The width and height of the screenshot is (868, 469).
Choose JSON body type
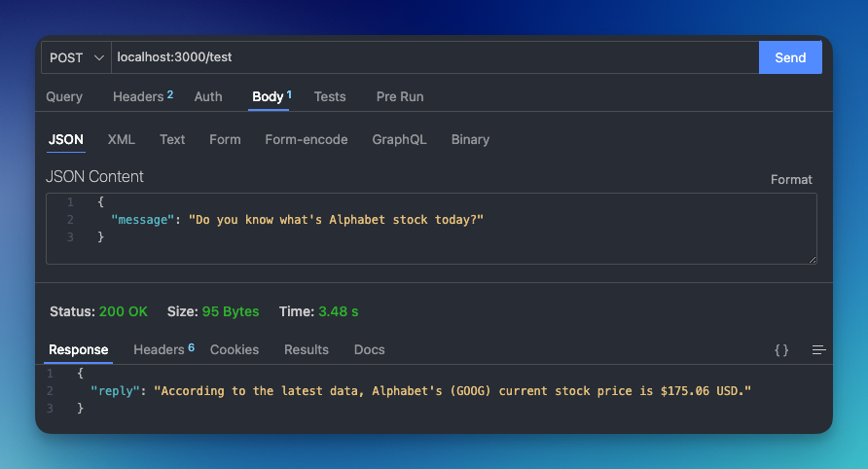(66, 139)
